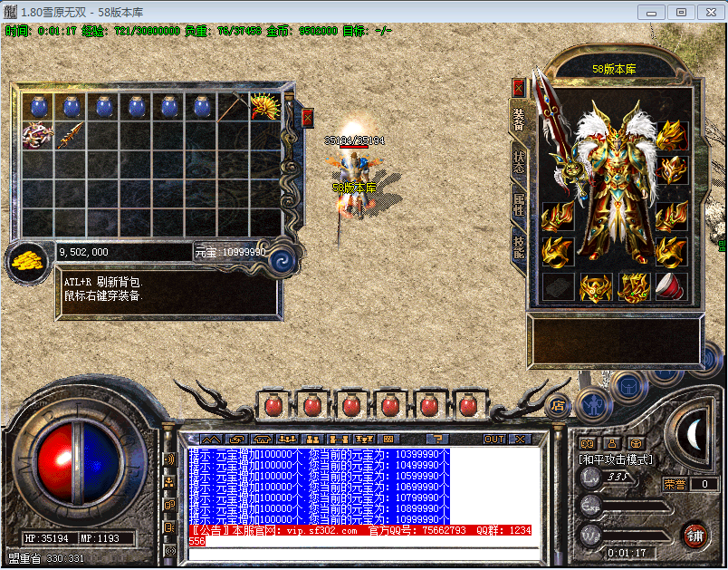Select the golden spear item in the bag
Image resolution: width=728 pixels, height=570 pixels.
coord(70,135)
